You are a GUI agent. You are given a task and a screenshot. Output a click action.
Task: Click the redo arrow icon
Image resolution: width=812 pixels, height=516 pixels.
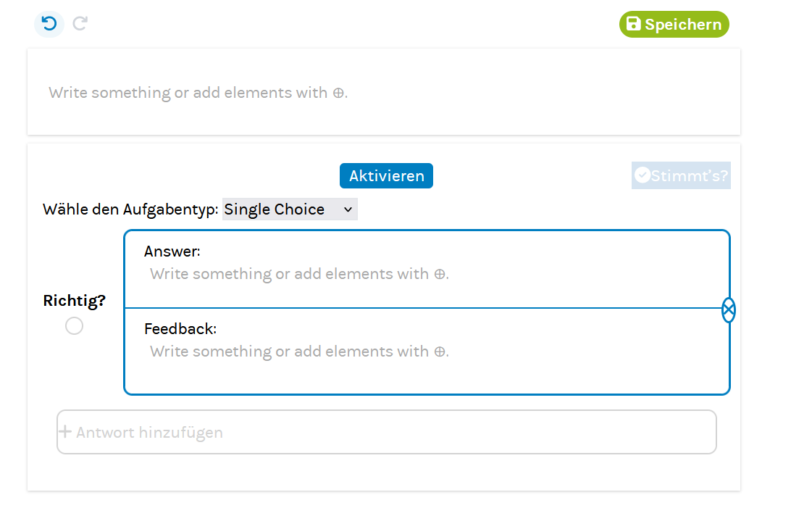tap(80, 24)
